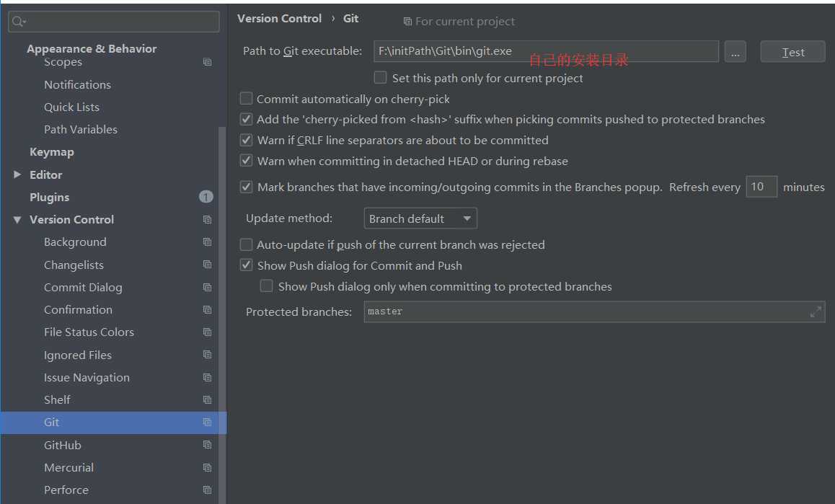835x504 pixels.
Task: Click expand icon in Protected branches field
Action: [816, 311]
